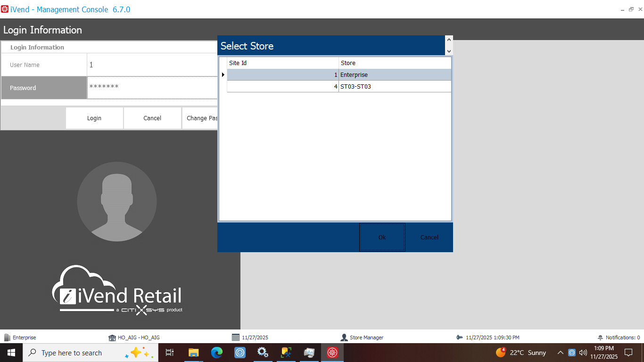Click the Select Store scroll up arrow
The image size is (644, 362).
tap(449, 40)
